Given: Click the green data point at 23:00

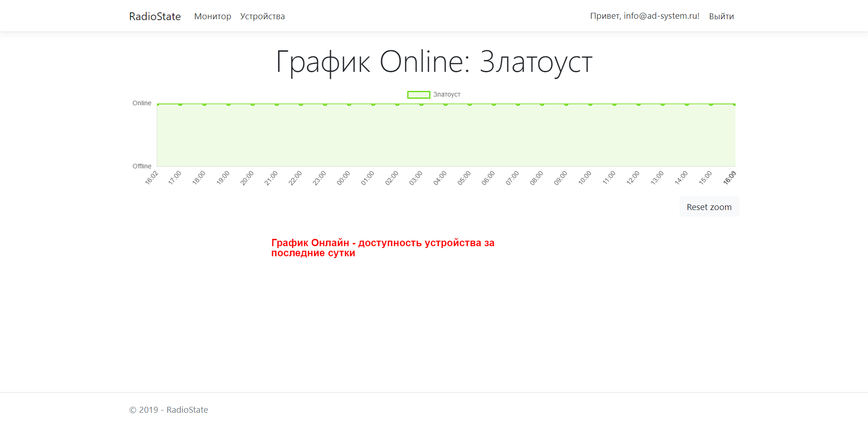Looking at the screenshot, I should [325, 104].
